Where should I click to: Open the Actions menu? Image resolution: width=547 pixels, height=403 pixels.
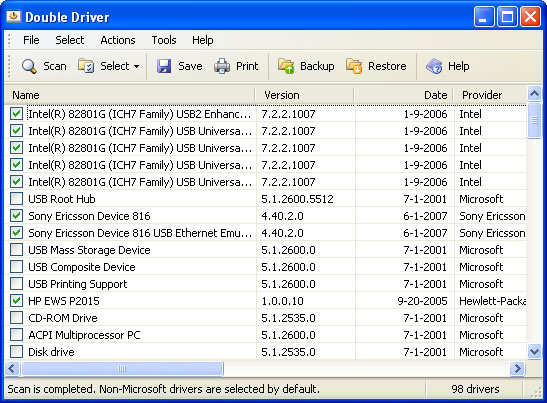click(118, 40)
